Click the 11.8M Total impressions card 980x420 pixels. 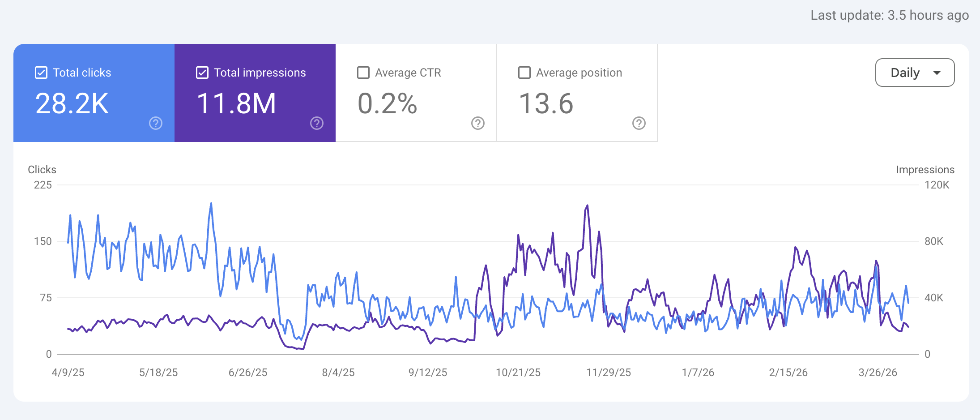255,94
